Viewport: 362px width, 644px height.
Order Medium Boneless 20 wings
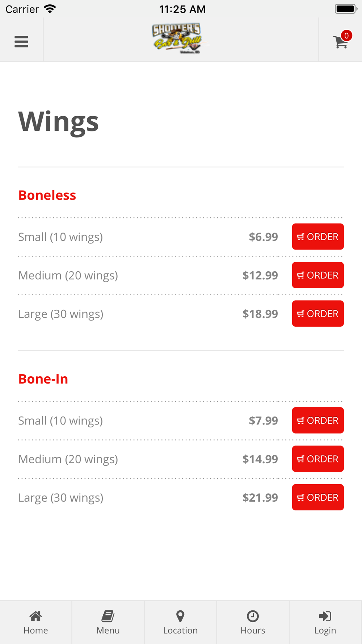coord(317,275)
